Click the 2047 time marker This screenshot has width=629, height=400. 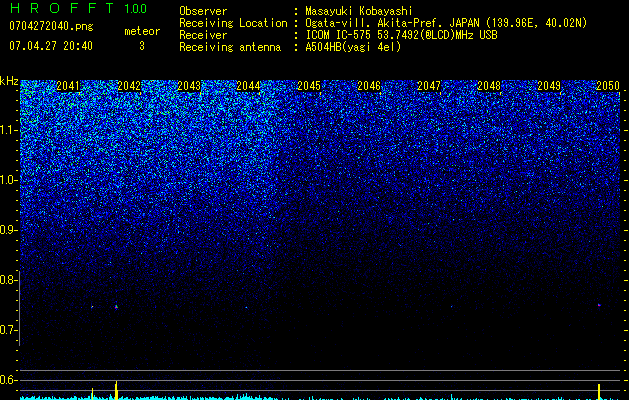[429, 86]
